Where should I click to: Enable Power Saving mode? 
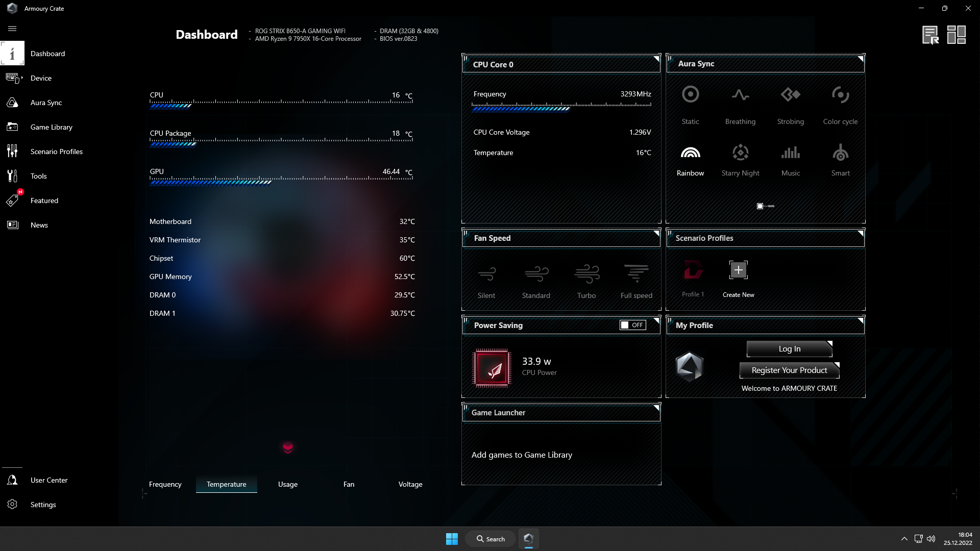[x=632, y=325]
